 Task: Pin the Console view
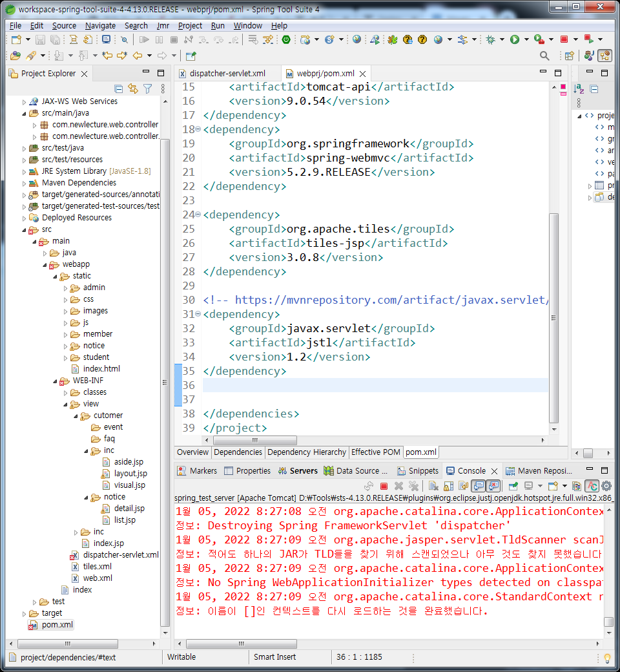click(x=513, y=486)
